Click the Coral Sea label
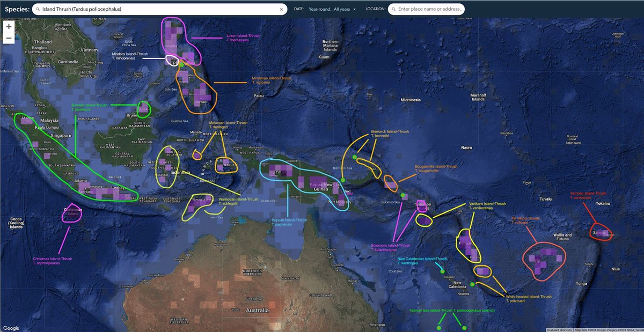Viewport: 644px width, 332px height. [394, 270]
